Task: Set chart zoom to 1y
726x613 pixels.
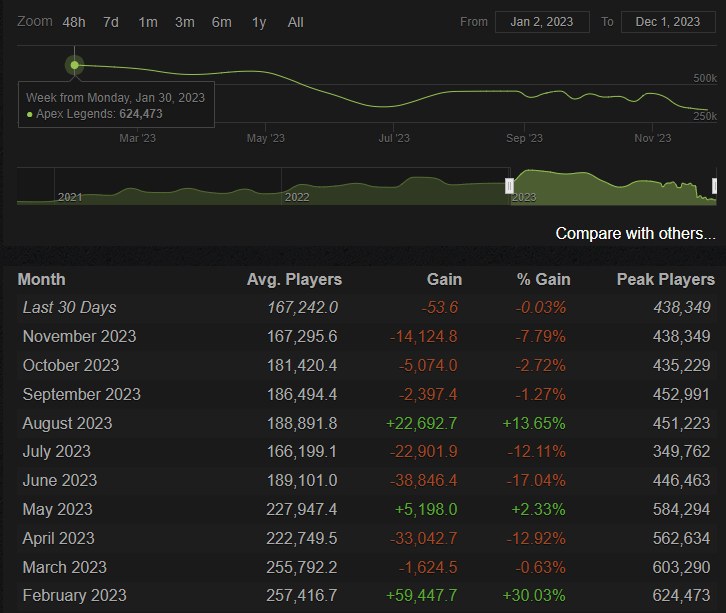Action: point(259,22)
